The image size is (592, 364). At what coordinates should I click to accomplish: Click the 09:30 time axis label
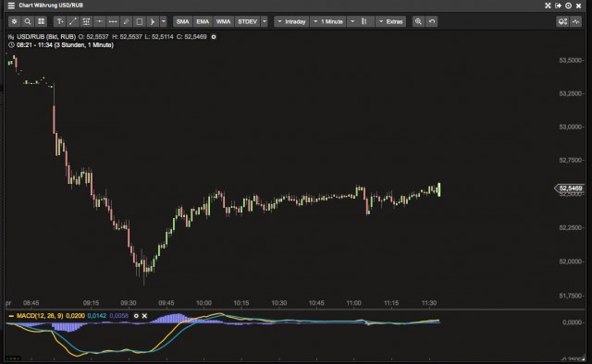click(x=129, y=303)
